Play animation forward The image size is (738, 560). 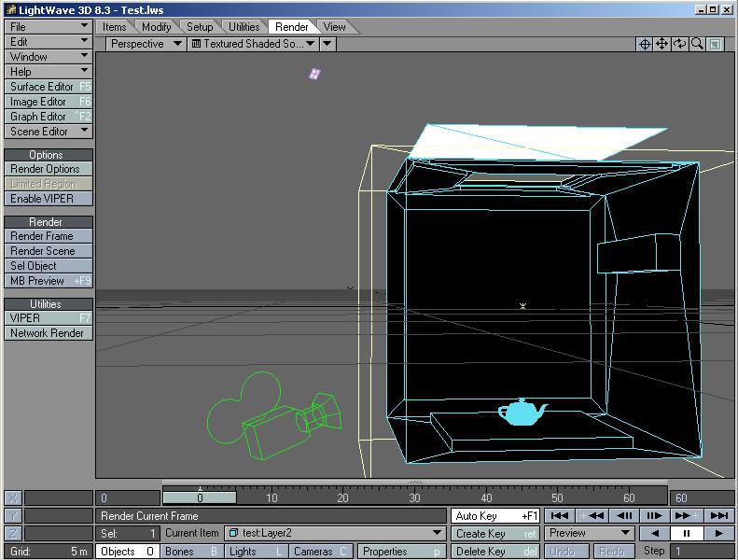tap(718, 534)
